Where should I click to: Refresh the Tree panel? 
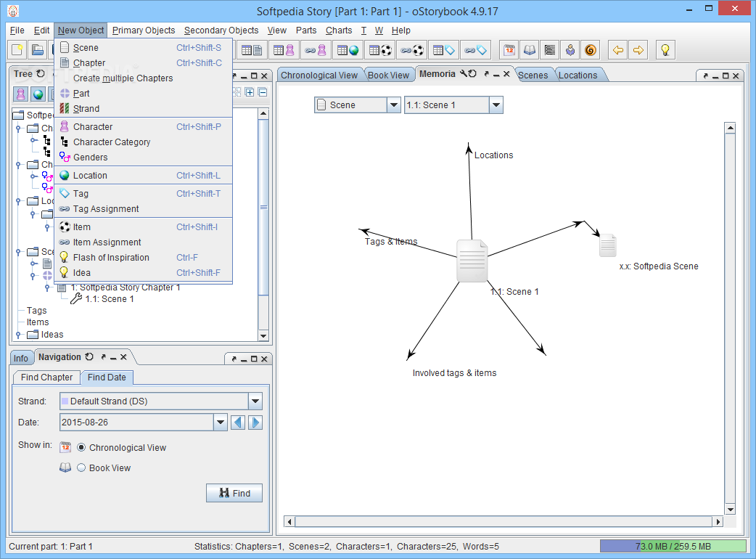(x=41, y=74)
